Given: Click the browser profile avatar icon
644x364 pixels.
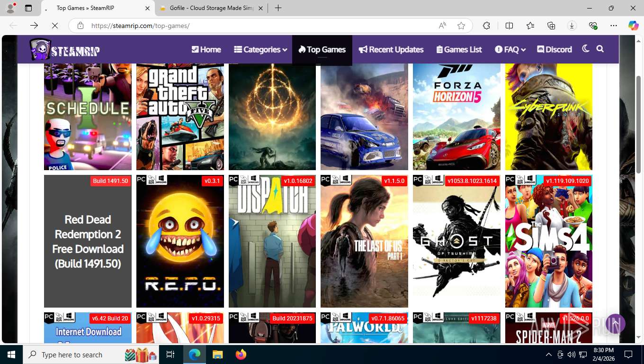Looking at the screenshot, I should click(x=10, y=8).
